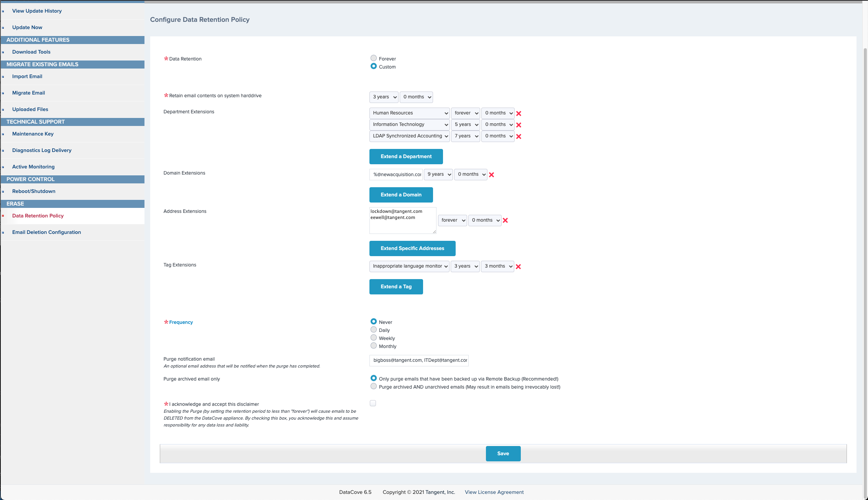Check the disclaimer acknowledgement checkbox
868x500 pixels.
(x=373, y=403)
